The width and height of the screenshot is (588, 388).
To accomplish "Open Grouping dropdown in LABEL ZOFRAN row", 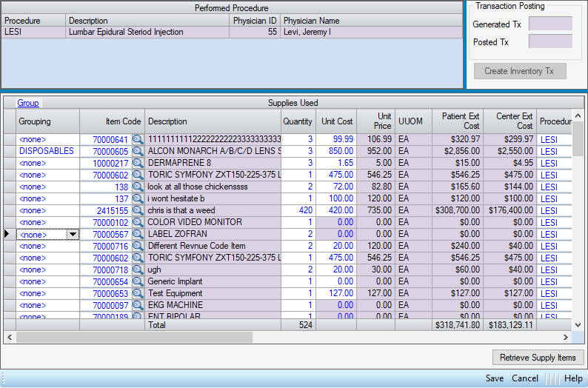I will point(73,235).
